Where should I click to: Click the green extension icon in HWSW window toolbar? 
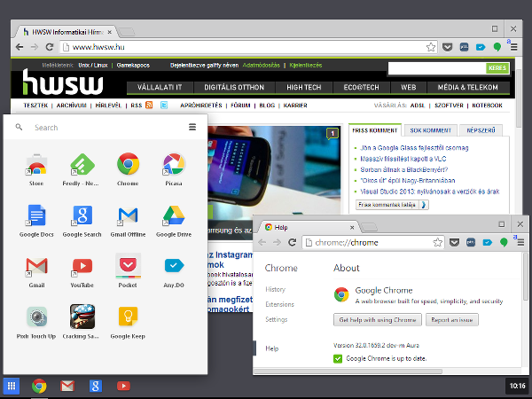(x=497, y=47)
